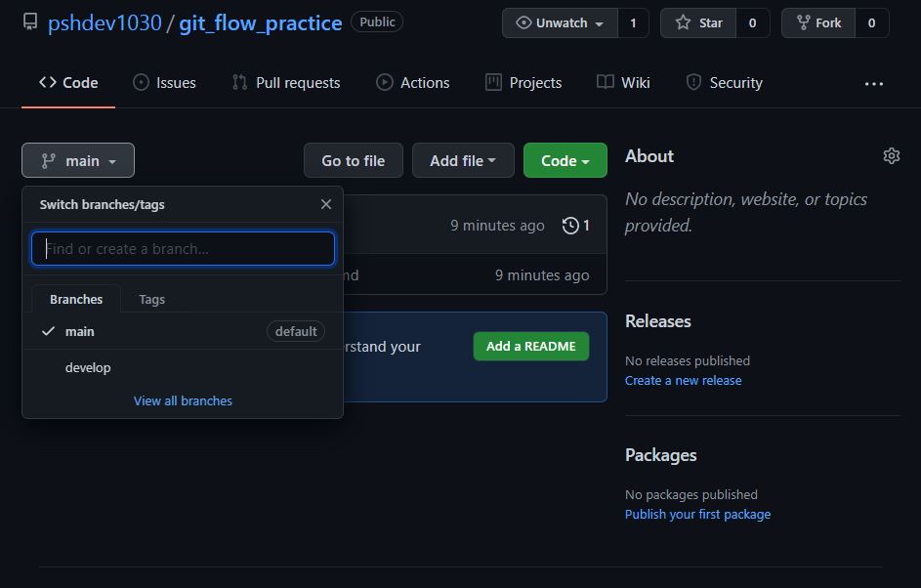
Task: Expand the Add file dropdown
Action: tap(463, 160)
